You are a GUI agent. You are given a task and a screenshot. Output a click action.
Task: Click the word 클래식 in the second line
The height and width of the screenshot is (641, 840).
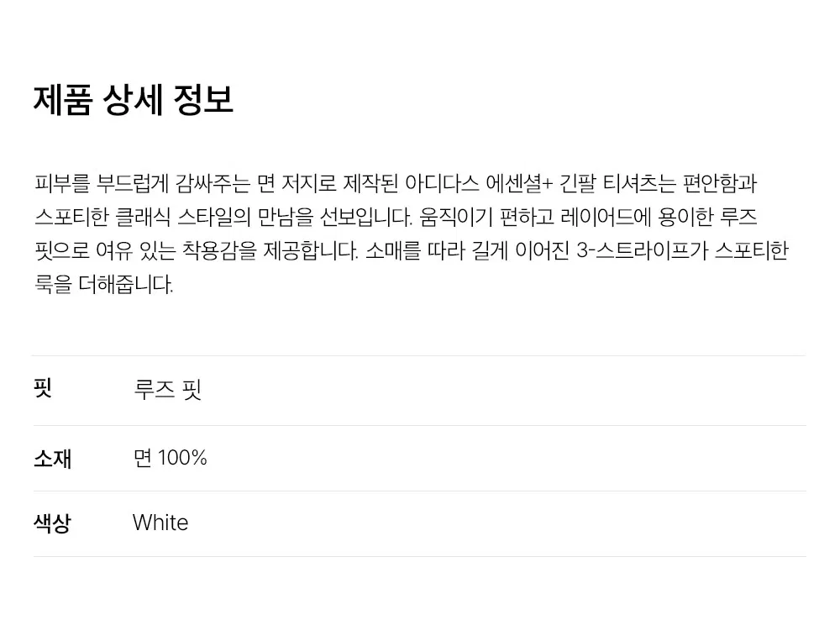click(143, 217)
